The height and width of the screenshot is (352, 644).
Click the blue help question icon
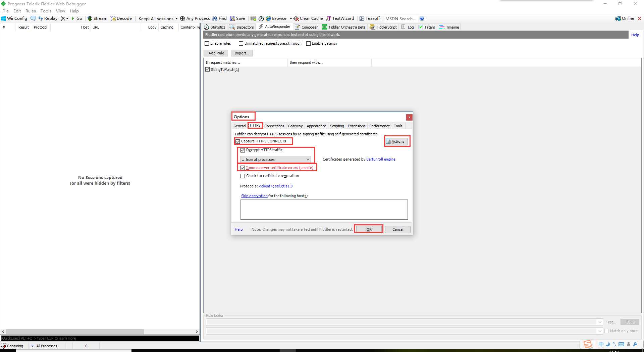pos(422,18)
